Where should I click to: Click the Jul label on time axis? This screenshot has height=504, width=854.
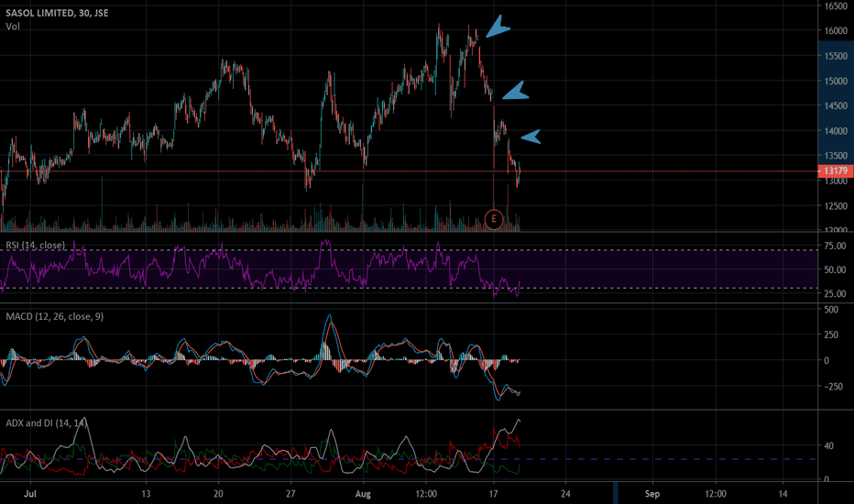(30, 494)
